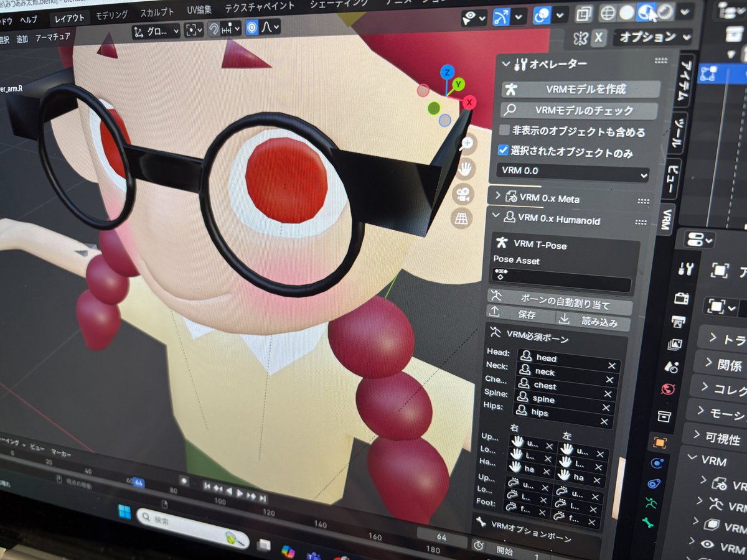Open the ヘルプ menu

click(x=29, y=20)
